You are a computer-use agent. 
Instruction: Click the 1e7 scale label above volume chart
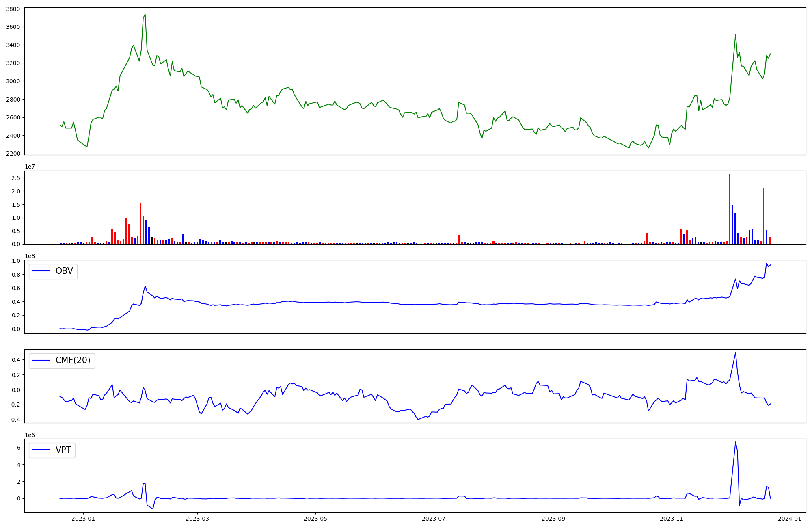pyautogui.click(x=30, y=167)
